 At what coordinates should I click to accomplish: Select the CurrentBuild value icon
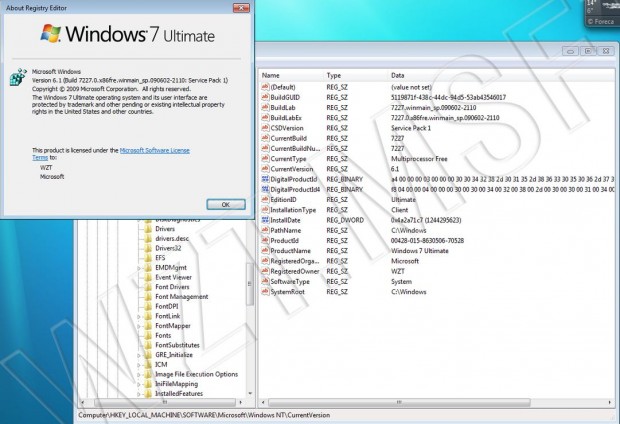pos(265,138)
